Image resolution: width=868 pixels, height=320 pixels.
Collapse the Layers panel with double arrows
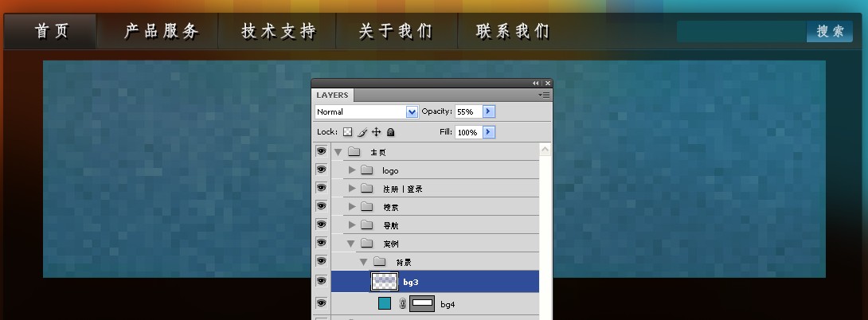535,83
